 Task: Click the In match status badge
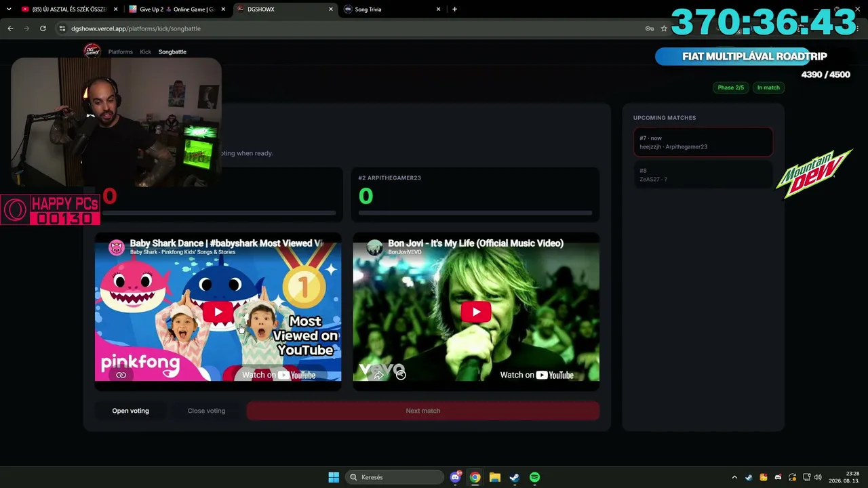coord(768,87)
